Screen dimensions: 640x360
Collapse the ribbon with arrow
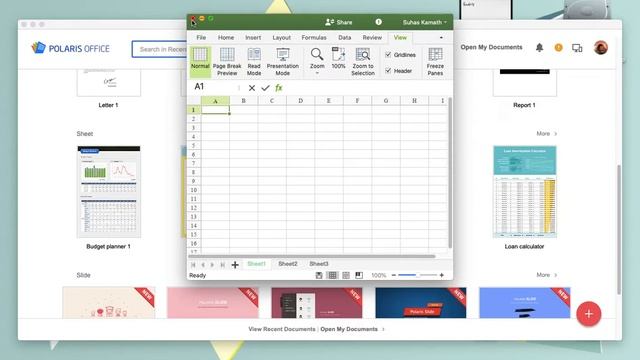pyautogui.click(x=441, y=38)
